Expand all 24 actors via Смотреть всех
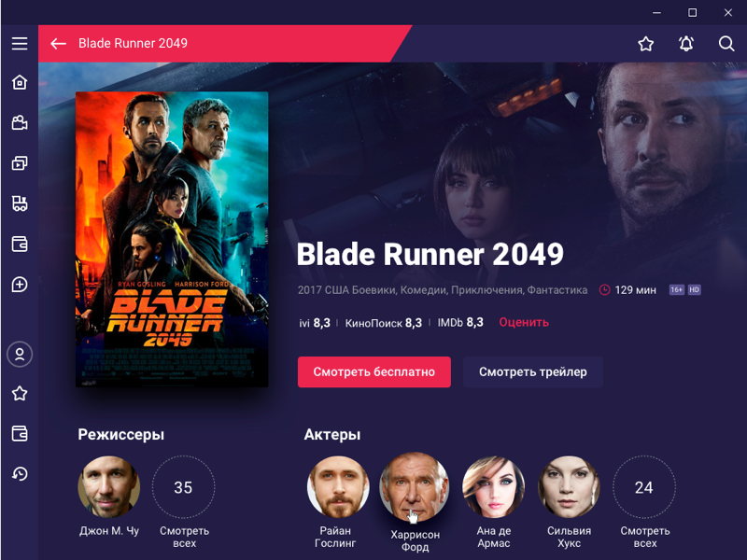Screen dimensions: 747x560 (644, 502)
